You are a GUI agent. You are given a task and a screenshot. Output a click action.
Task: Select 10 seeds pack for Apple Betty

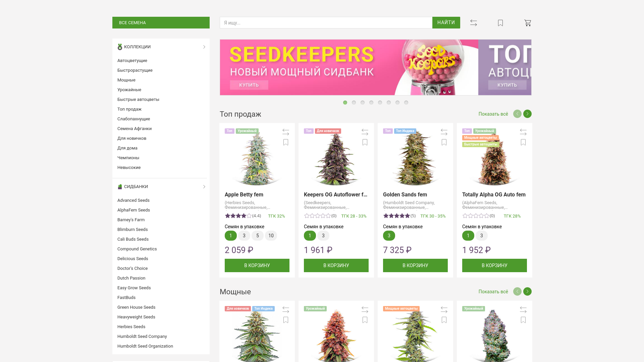click(x=271, y=236)
